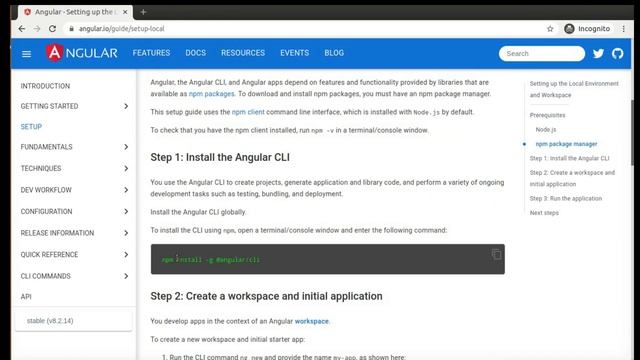Jump to Step 1 contents entry
The width and height of the screenshot is (640, 360).
[x=569, y=158]
